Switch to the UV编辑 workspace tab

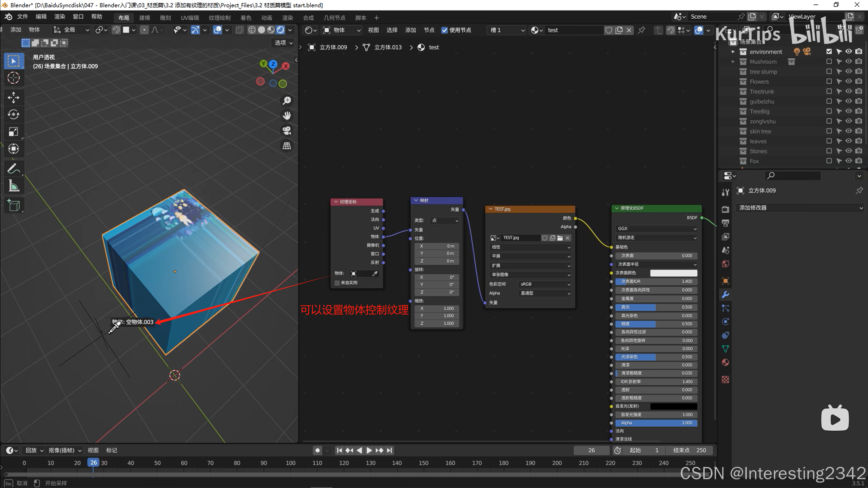pyautogui.click(x=190, y=18)
